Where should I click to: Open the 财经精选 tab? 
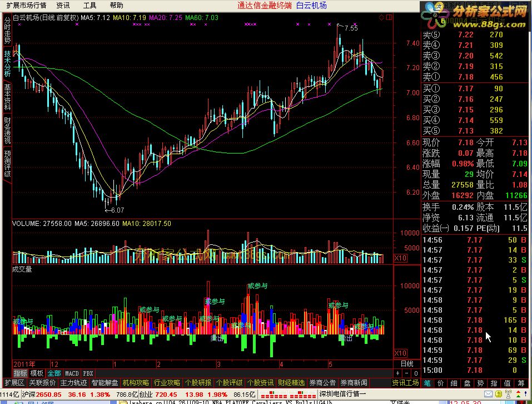291,383
